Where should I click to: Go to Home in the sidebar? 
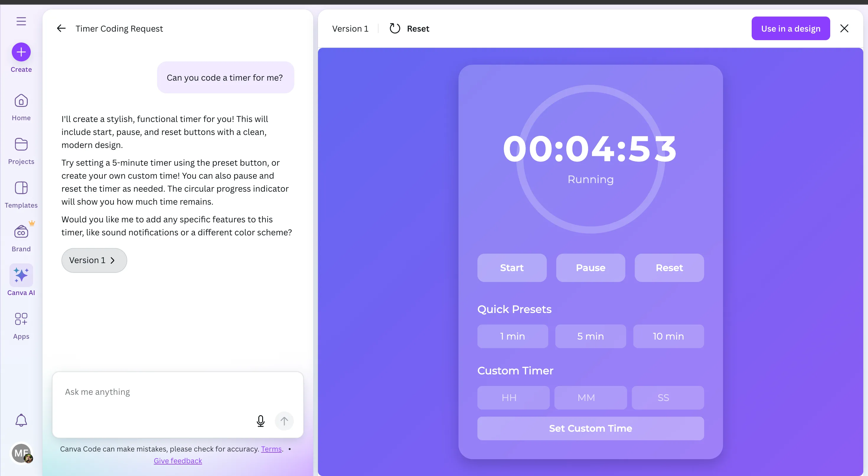click(21, 107)
